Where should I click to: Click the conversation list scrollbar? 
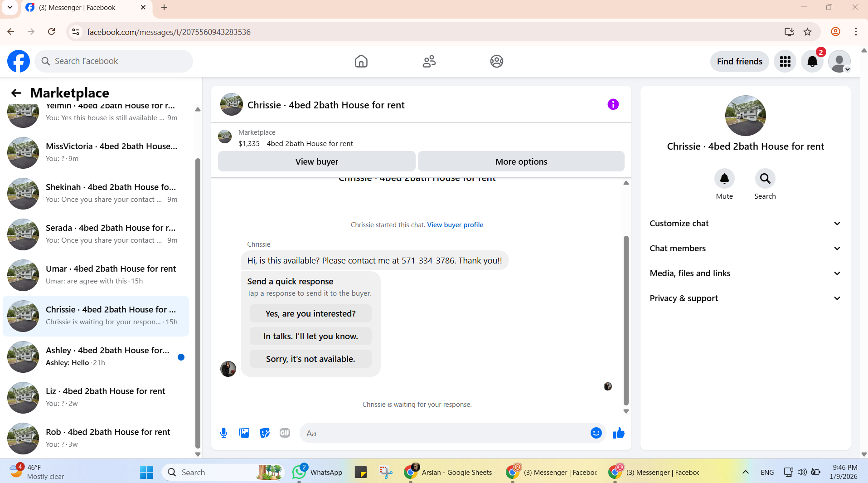click(198, 302)
